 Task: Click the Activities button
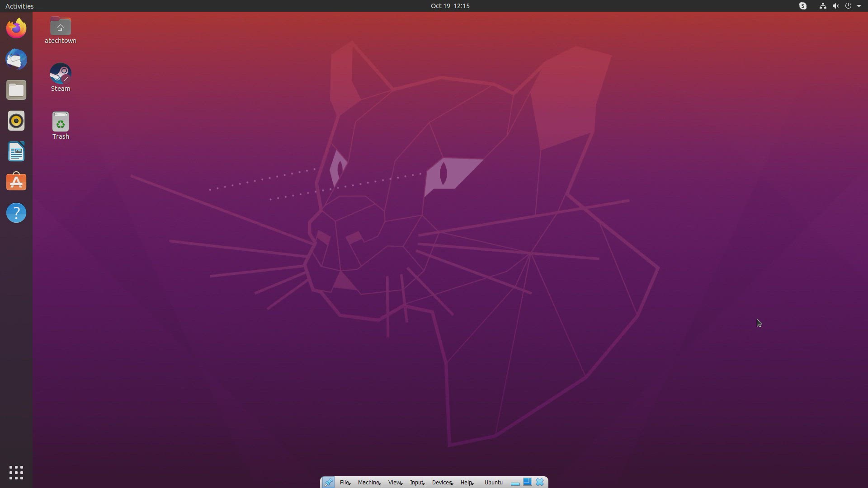(x=19, y=6)
